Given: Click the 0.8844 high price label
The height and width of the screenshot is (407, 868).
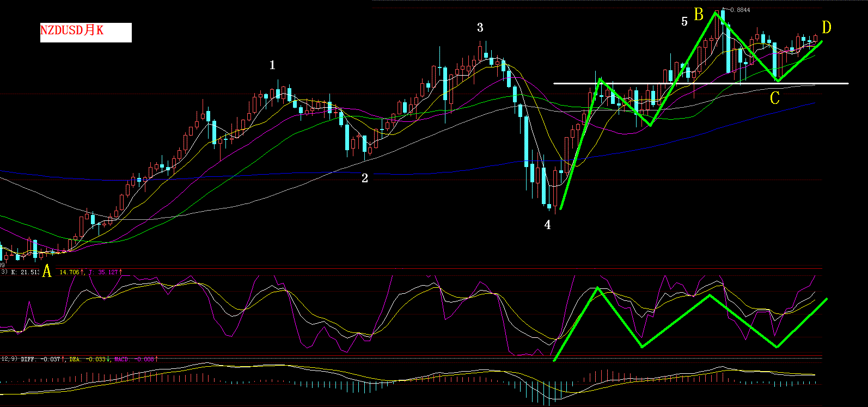Looking at the screenshot, I should click(x=740, y=10).
